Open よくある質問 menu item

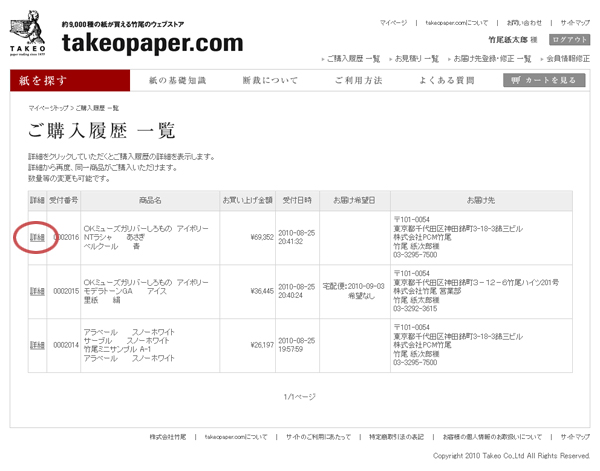point(446,80)
